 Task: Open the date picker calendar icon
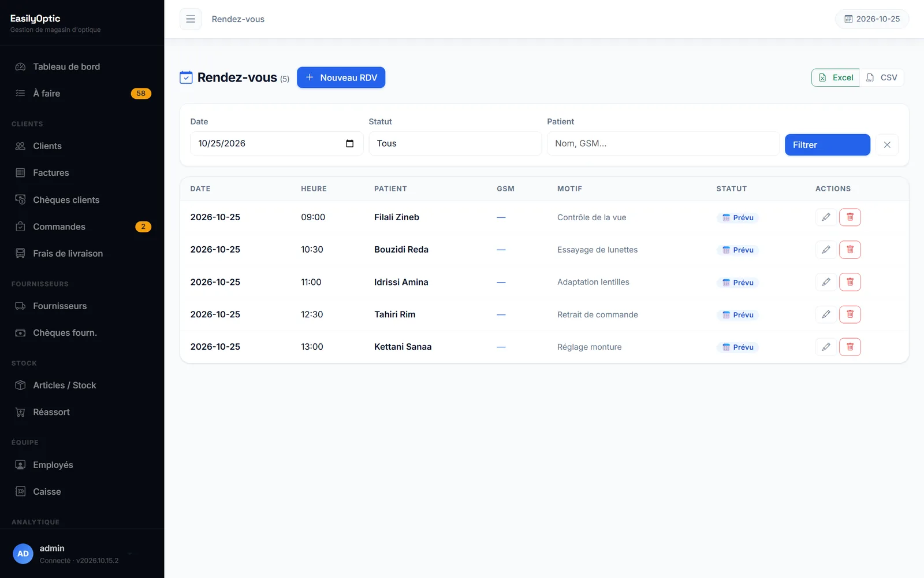(x=349, y=143)
